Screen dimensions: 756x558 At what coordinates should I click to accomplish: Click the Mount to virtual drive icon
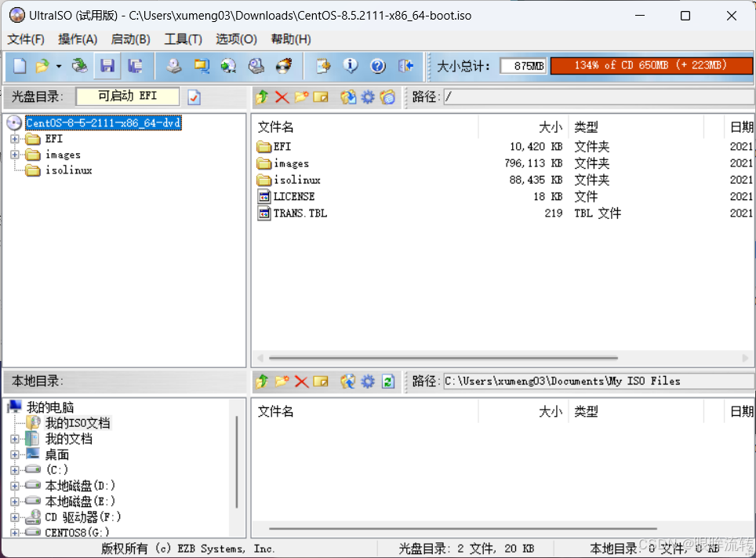click(256, 66)
